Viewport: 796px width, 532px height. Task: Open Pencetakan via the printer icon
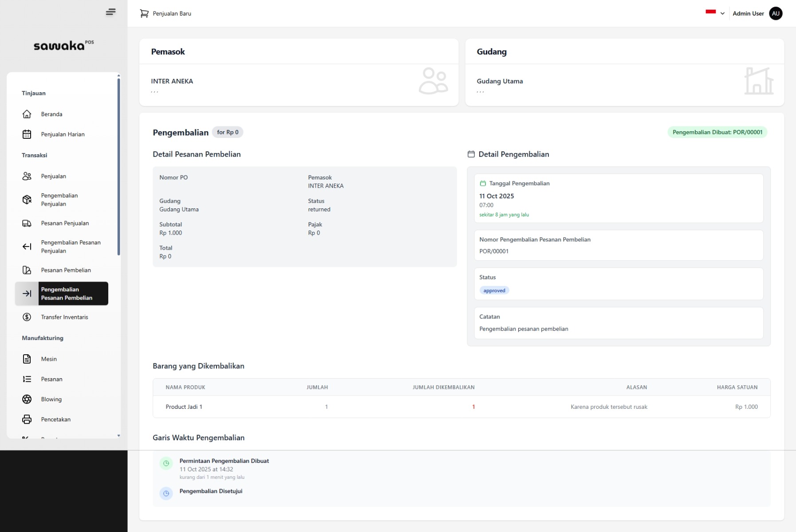point(27,419)
